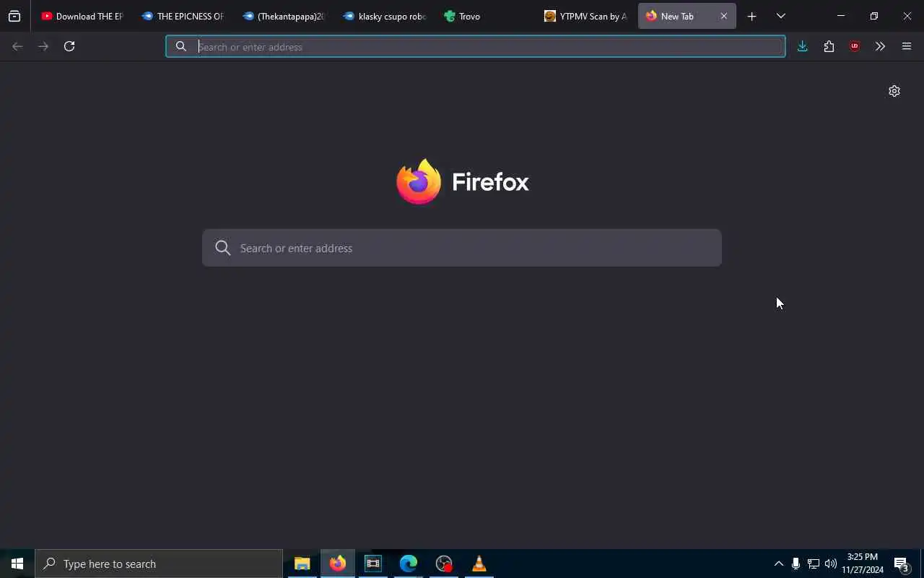Image resolution: width=924 pixels, height=578 pixels.
Task: Open network status tray icon
Action: 813,564
